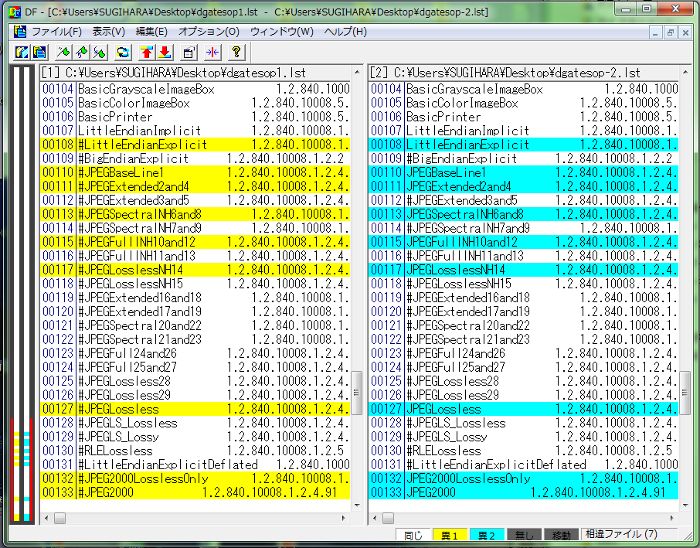Click right pane horizontal scrollbar thumb
This screenshot has height=548, width=700.
tap(388, 518)
